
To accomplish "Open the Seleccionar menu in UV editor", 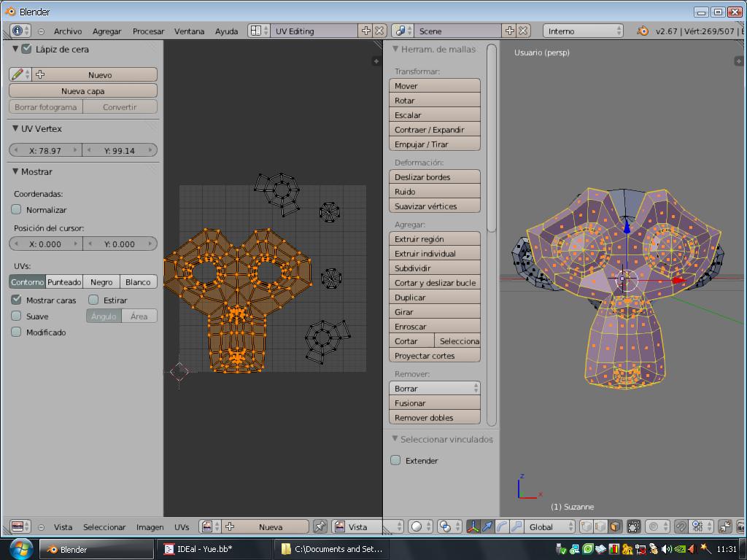I will click(x=104, y=527).
